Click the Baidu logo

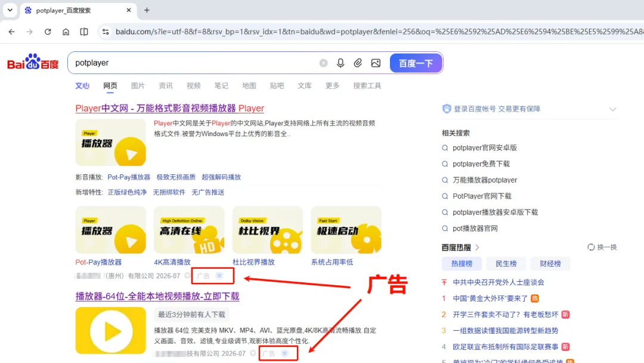coord(33,62)
